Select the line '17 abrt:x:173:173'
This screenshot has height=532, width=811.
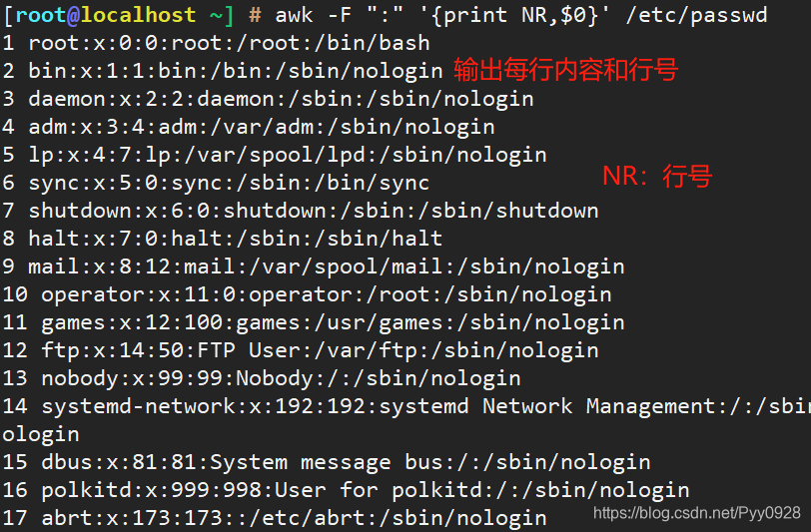(274, 517)
